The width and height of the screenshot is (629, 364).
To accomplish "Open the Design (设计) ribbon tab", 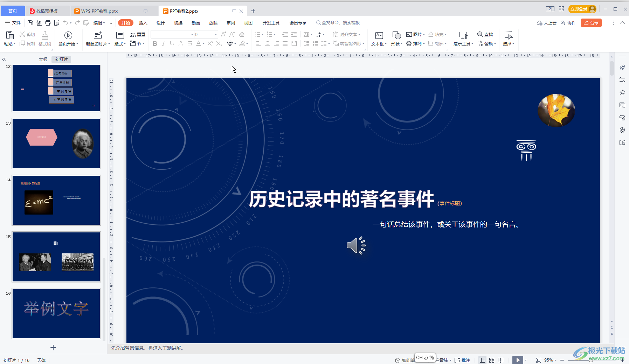I will [x=160, y=23].
